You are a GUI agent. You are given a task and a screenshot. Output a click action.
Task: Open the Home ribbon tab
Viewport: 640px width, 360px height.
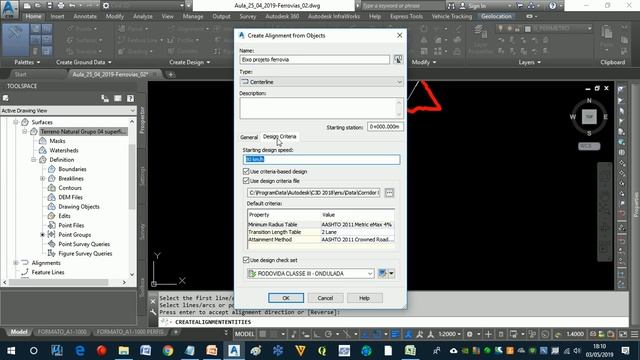33,16
